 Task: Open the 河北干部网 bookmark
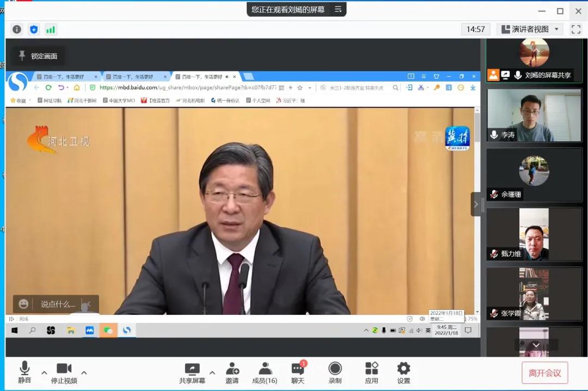(82, 101)
